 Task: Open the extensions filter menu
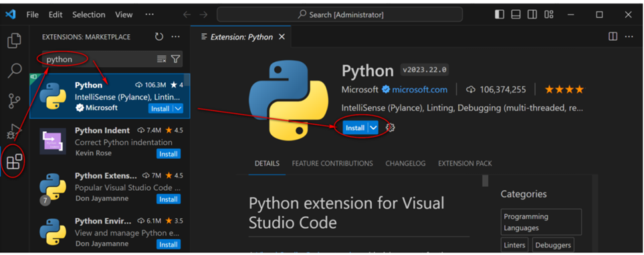pyautogui.click(x=175, y=59)
